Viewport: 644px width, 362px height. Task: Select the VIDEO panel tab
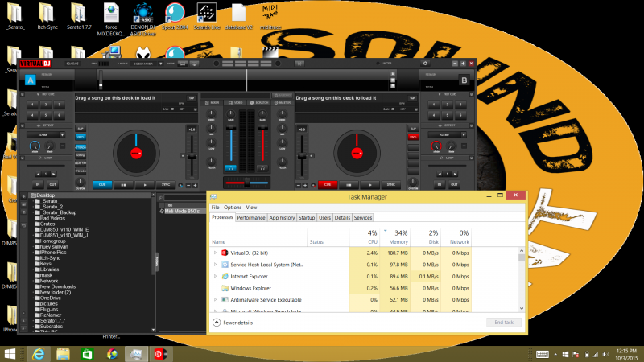236,102
